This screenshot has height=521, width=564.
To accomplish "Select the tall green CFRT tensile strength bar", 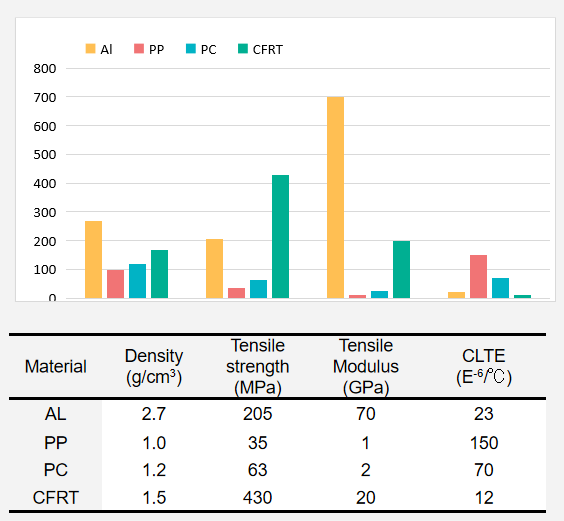I will pos(280,237).
